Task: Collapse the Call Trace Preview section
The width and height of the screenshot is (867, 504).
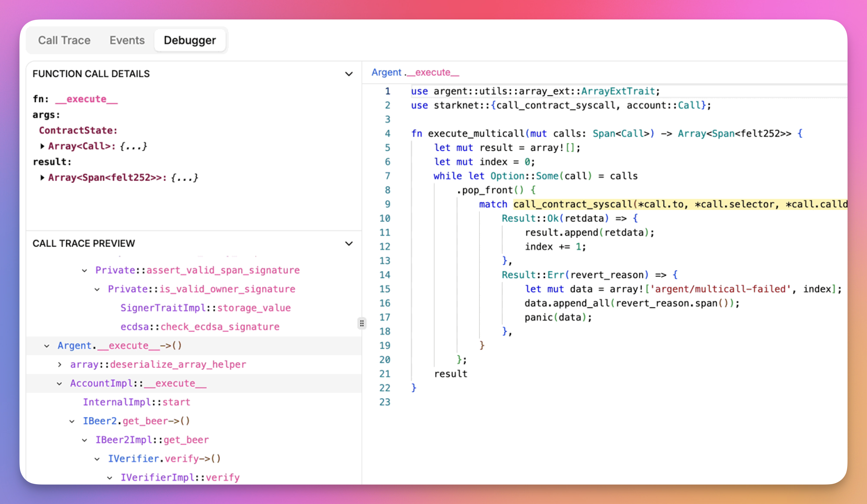Action: (x=349, y=243)
